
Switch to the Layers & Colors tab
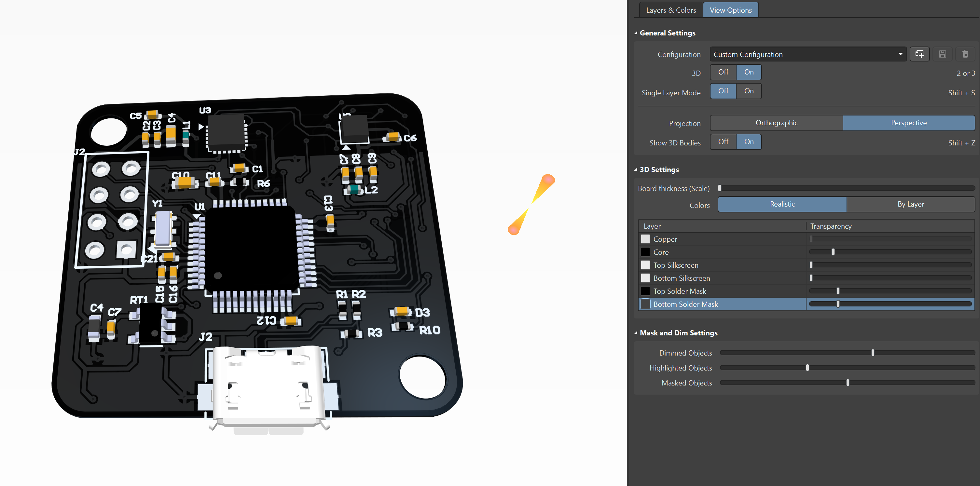671,10
